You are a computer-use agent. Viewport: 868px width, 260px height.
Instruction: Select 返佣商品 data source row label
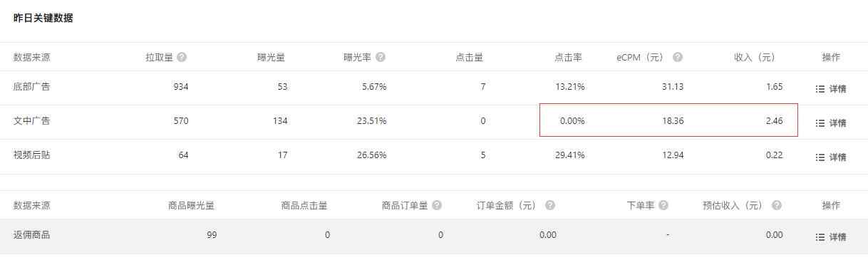click(31, 235)
